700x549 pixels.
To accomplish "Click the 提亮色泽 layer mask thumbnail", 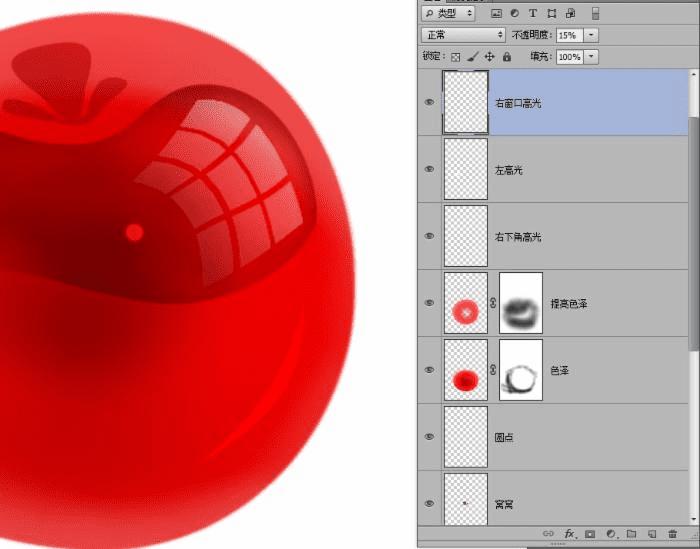I will [521, 303].
